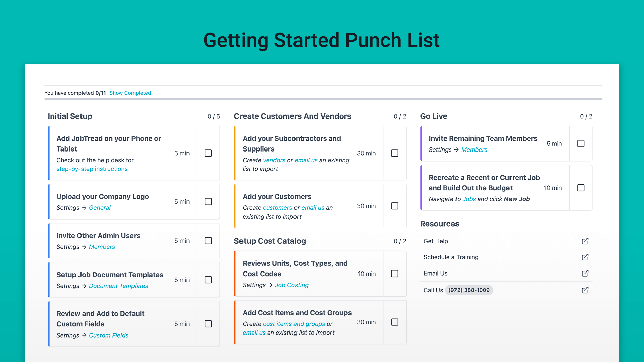This screenshot has height=362, width=644.
Task: Check off Add JobTread on your Phone task
Action: click(208, 153)
